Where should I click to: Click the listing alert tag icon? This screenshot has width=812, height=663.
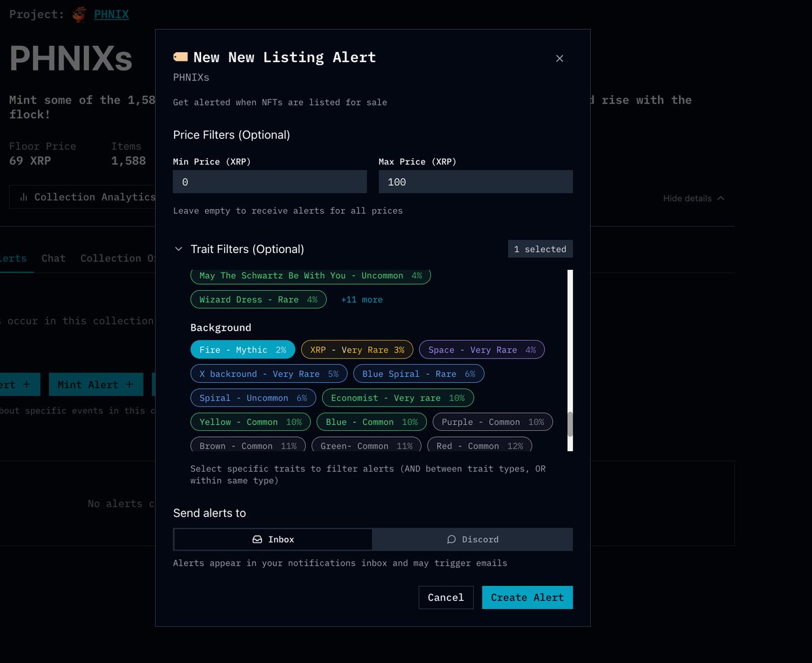click(x=181, y=58)
